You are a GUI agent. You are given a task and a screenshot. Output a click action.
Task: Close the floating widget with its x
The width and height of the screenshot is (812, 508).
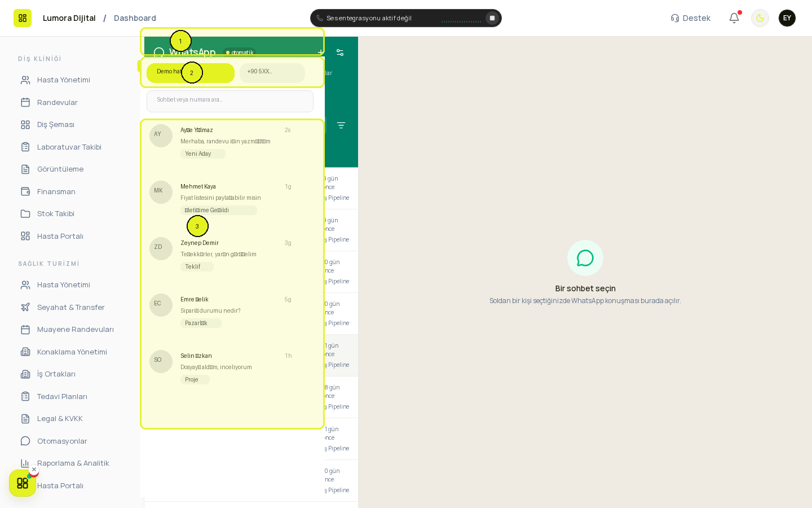(34, 470)
